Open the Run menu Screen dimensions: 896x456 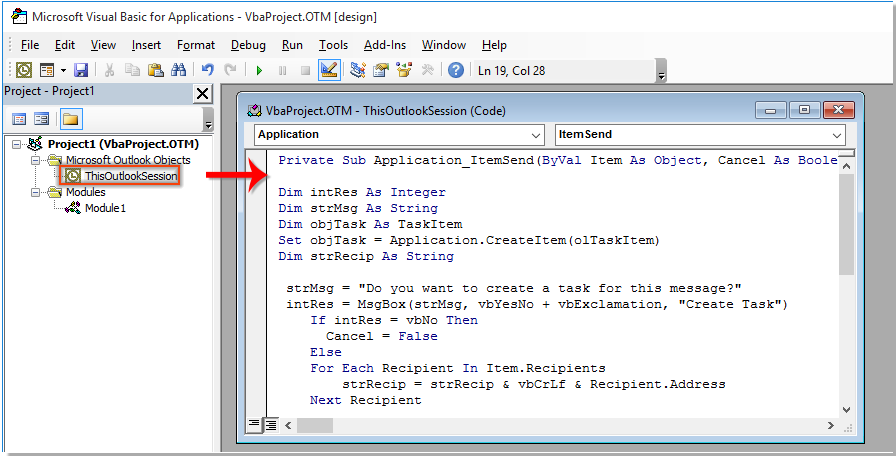[x=292, y=45]
